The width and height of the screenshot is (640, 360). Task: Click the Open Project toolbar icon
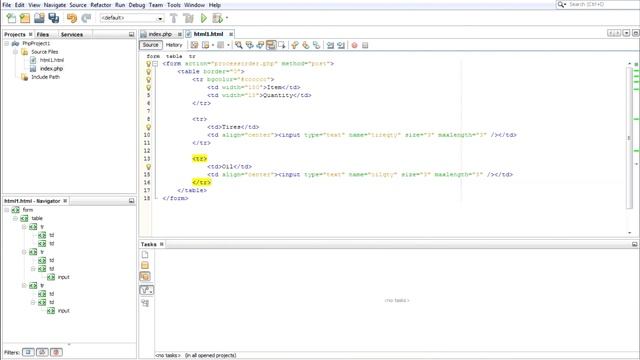pos(39,18)
